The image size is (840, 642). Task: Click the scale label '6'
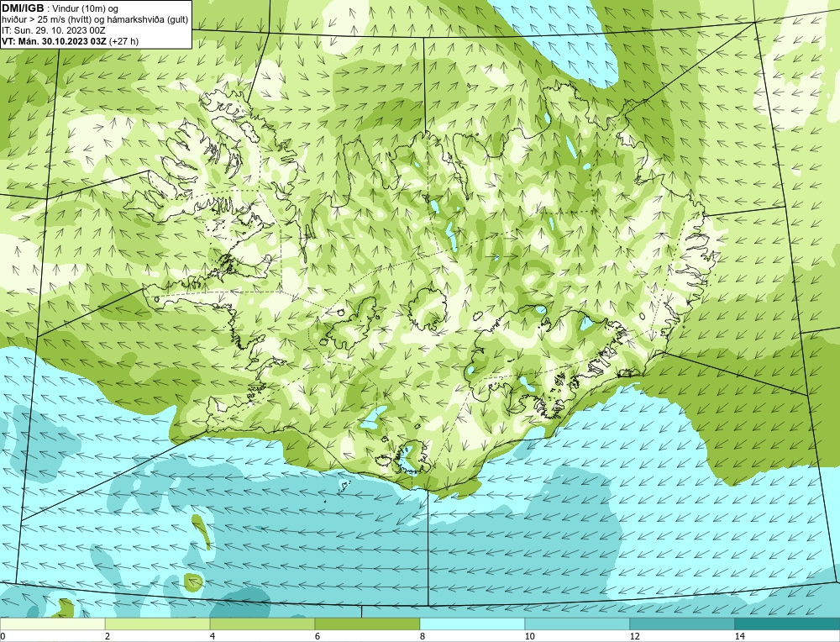(318, 636)
